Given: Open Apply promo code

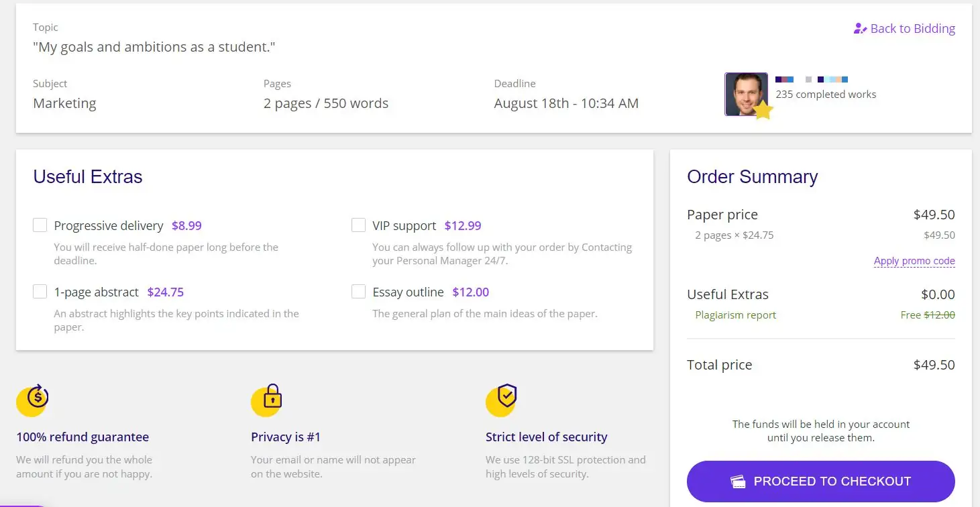Looking at the screenshot, I should 914,261.
